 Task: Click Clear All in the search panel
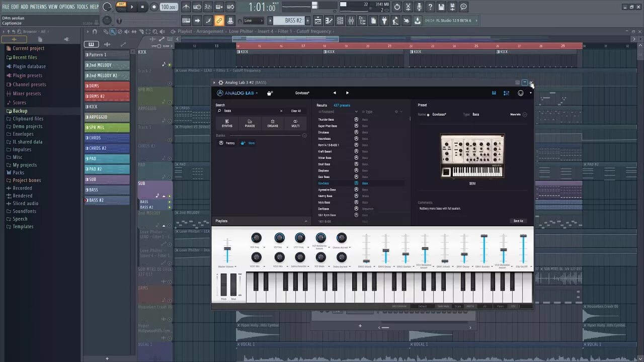[296, 111]
